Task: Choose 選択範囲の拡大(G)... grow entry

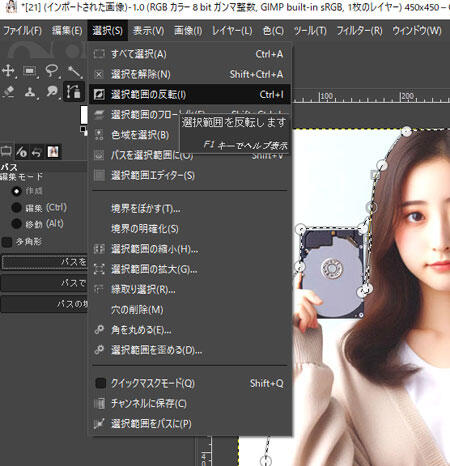Action: 190,269
